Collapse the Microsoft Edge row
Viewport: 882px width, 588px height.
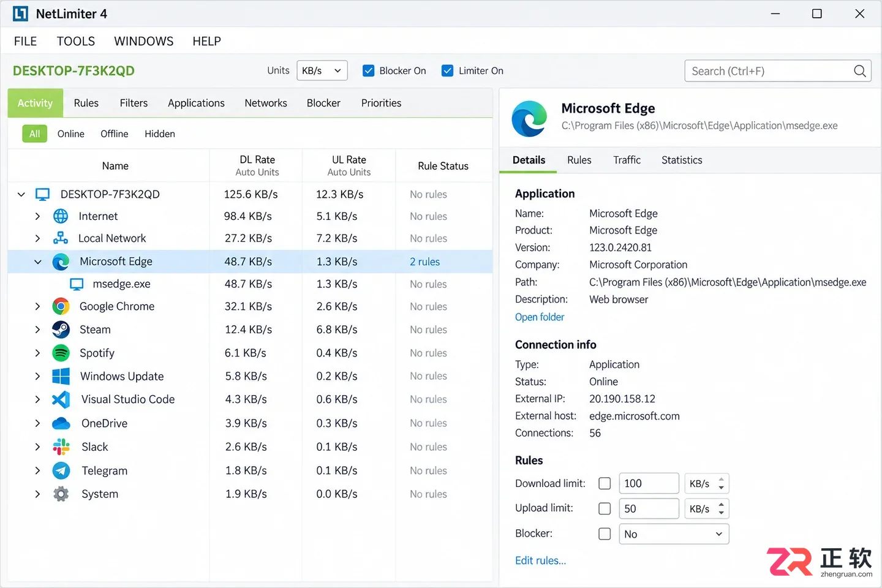coord(37,262)
